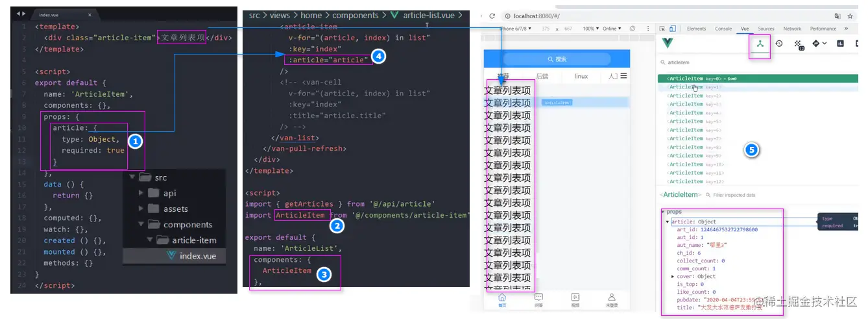Tap the home (首页) tabbar icon
Image resolution: width=868 pixels, height=319 pixels.
502,299
